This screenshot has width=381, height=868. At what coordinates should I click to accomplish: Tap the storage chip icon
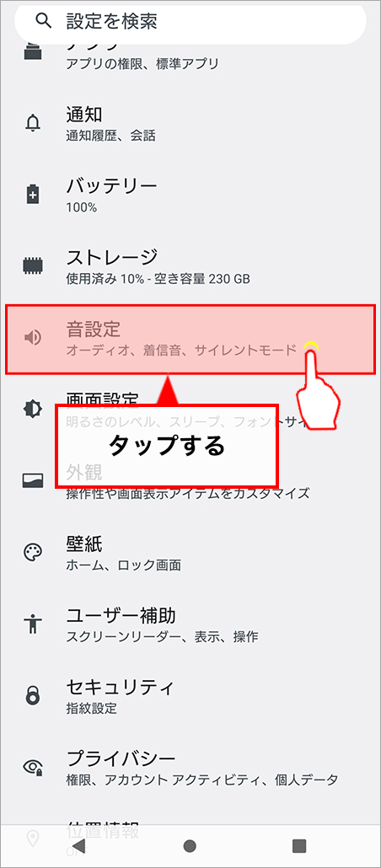pyautogui.click(x=33, y=265)
